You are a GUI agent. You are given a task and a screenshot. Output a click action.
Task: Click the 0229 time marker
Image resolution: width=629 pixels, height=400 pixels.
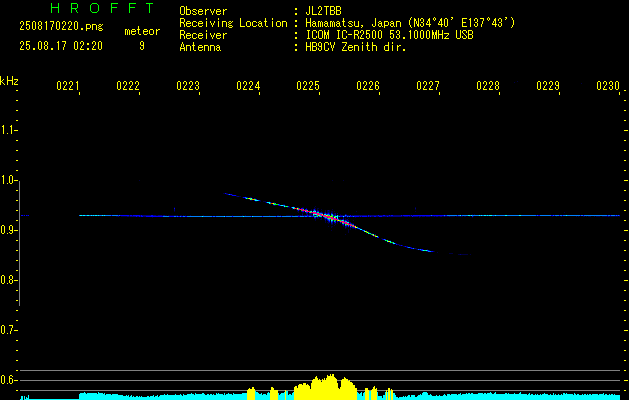point(548,86)
